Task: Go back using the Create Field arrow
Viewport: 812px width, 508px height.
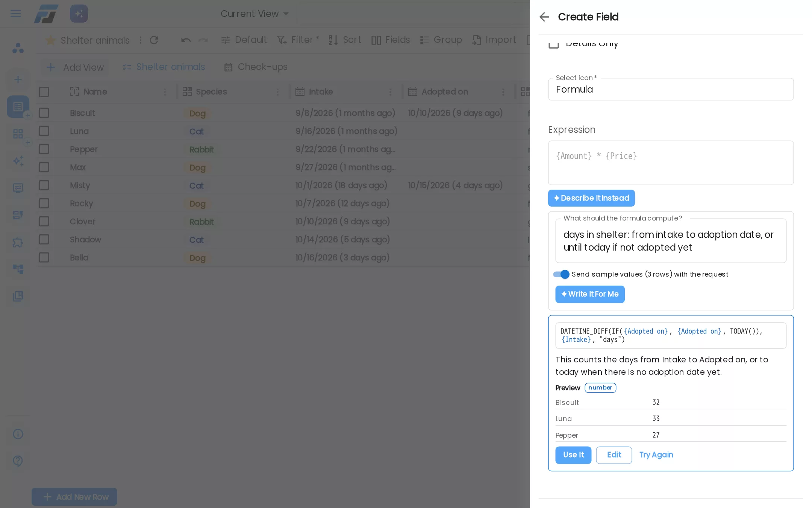Action: [544, 17]
